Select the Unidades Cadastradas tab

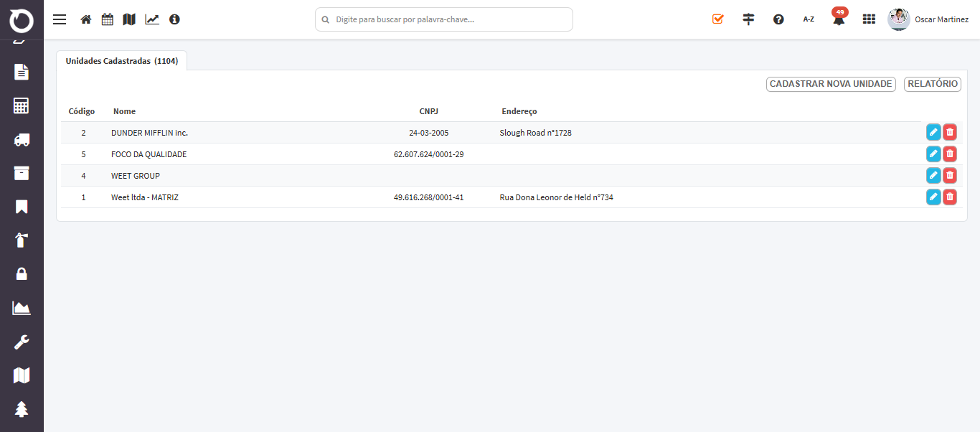(122, 61)
